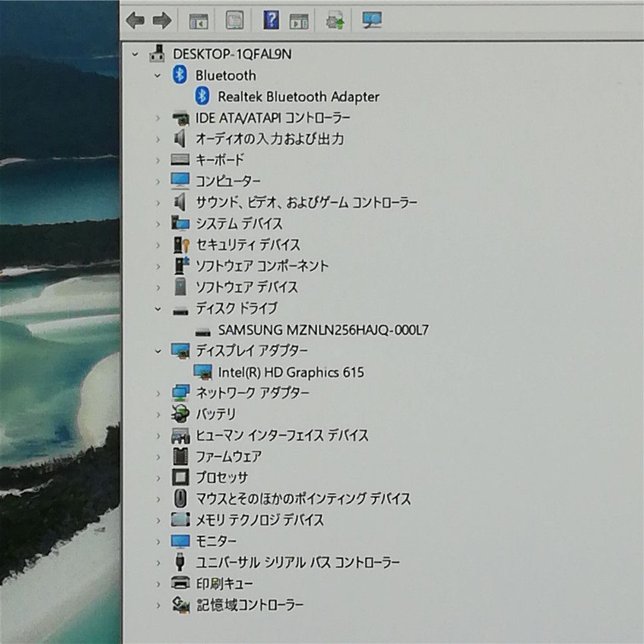Collapse the ディスク ドライブ category
The width and height of the screenshot is (644, 644).
[x=159, y=308]
